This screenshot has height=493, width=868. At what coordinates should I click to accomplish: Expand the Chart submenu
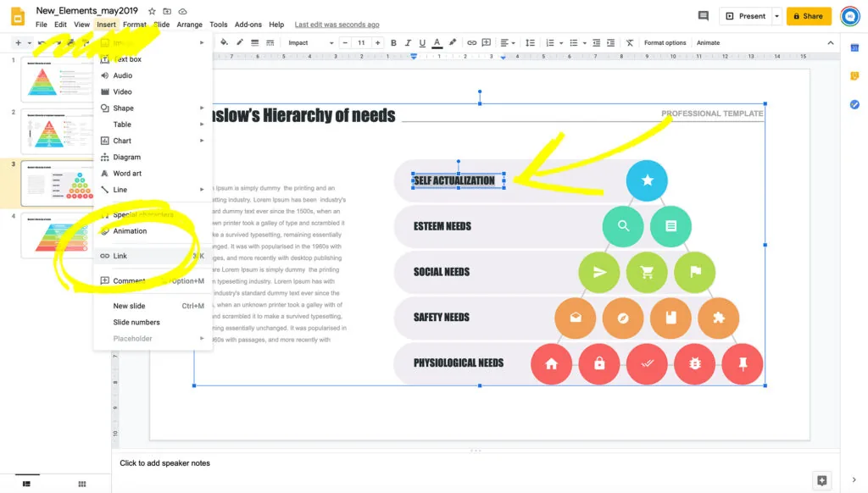coord(202,141)
